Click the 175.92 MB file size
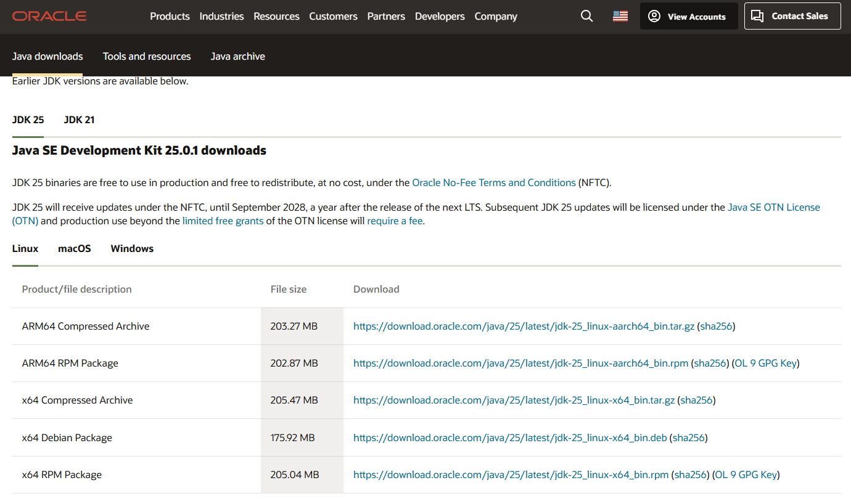The width and height of the screenshot is (851, 504). [292, 437]
